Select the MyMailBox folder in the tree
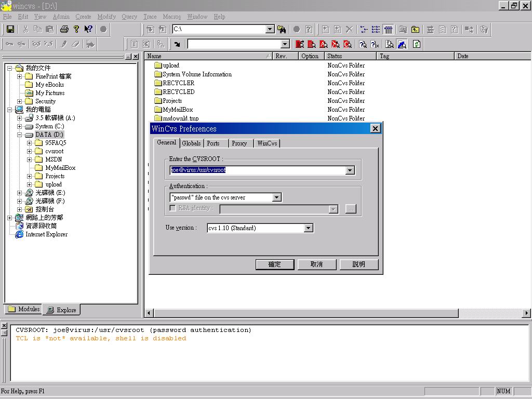This screenshot has width=532, height=399. [60, 168]
